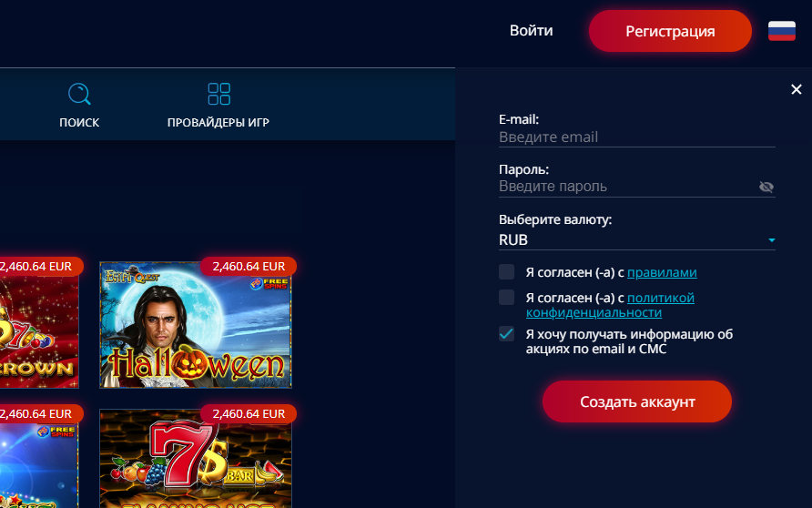Click the currency dropdown arrow
812x508 pixels.
point(771,240)
